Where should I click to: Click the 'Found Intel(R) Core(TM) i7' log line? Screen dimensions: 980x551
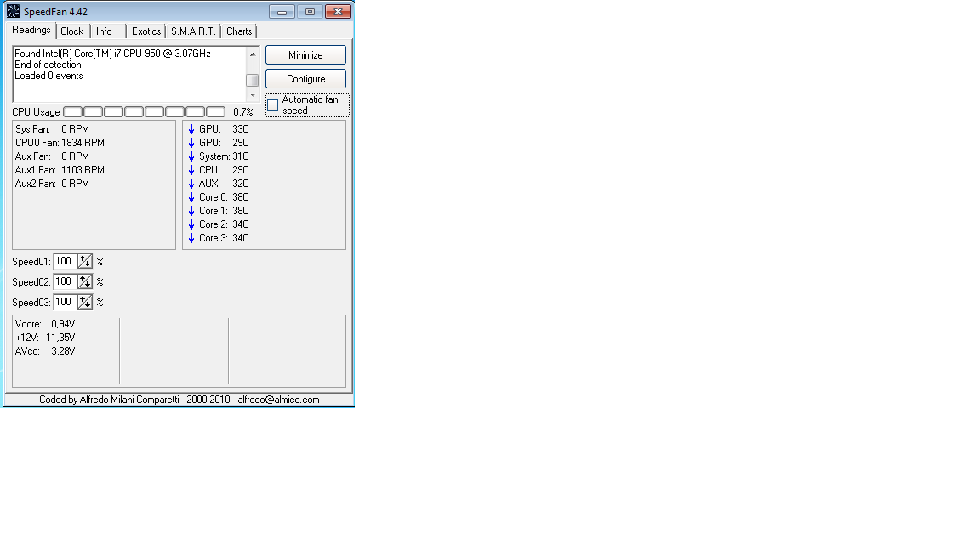(112, 54)
